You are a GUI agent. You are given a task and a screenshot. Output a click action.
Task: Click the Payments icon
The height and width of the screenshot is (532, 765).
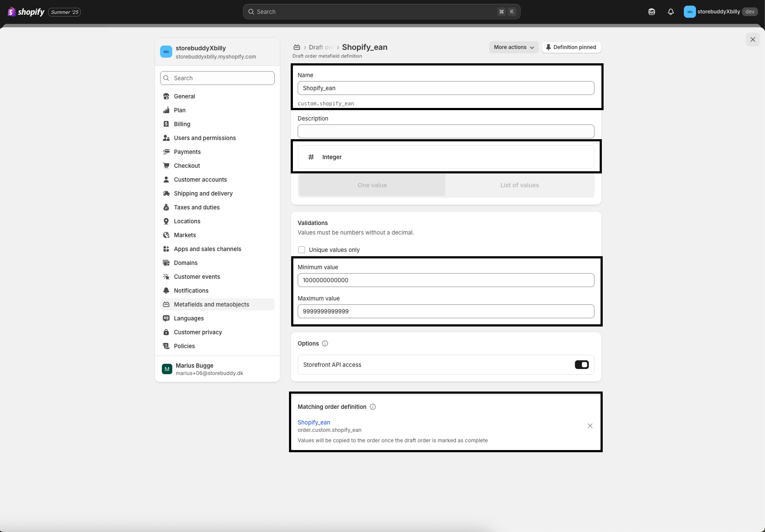(x=166, y=152)
